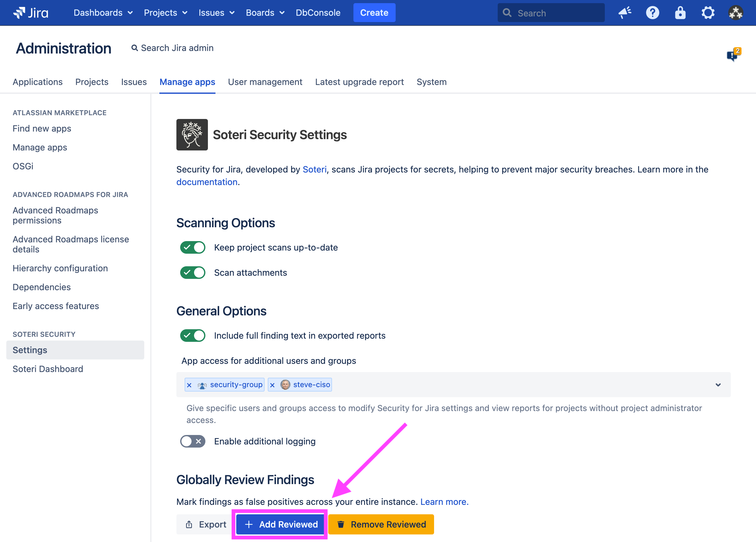The width and height of the screenshot is (756, 542).
Task: Open the announcements megaphone icon
Action: (x=625, y=13)
